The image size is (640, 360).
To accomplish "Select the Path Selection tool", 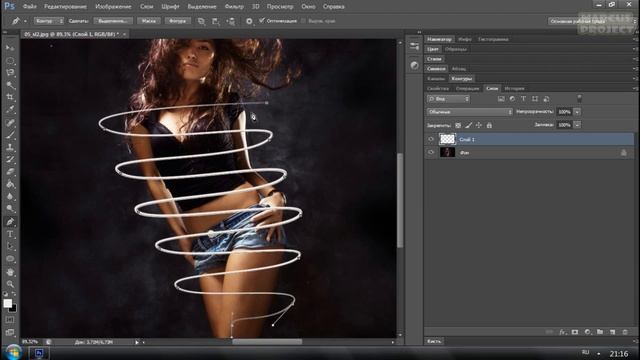I will pos(10,246).
